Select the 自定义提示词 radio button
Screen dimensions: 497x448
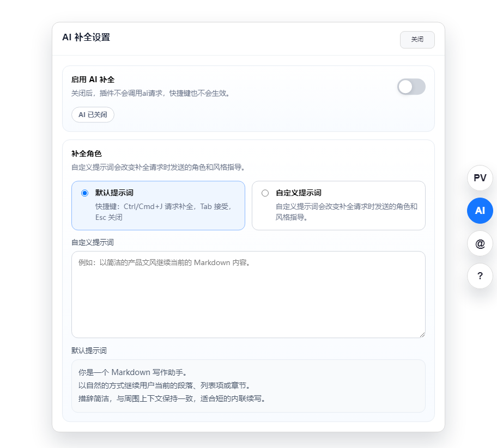point(265,193)
